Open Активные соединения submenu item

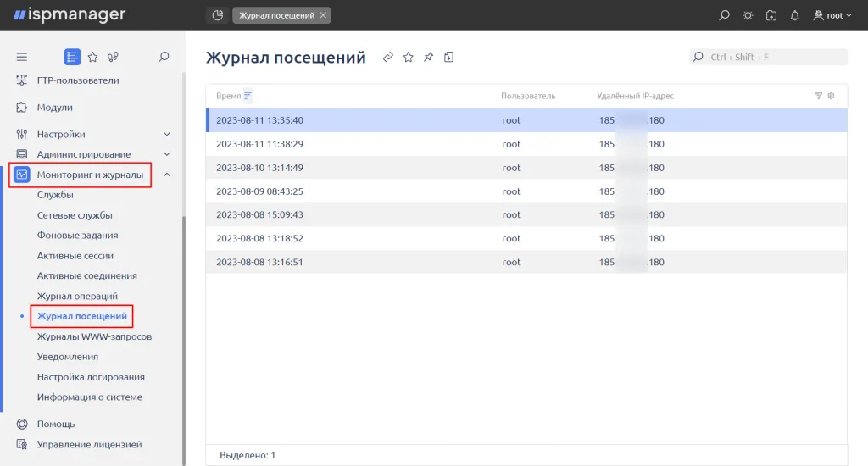87,275
